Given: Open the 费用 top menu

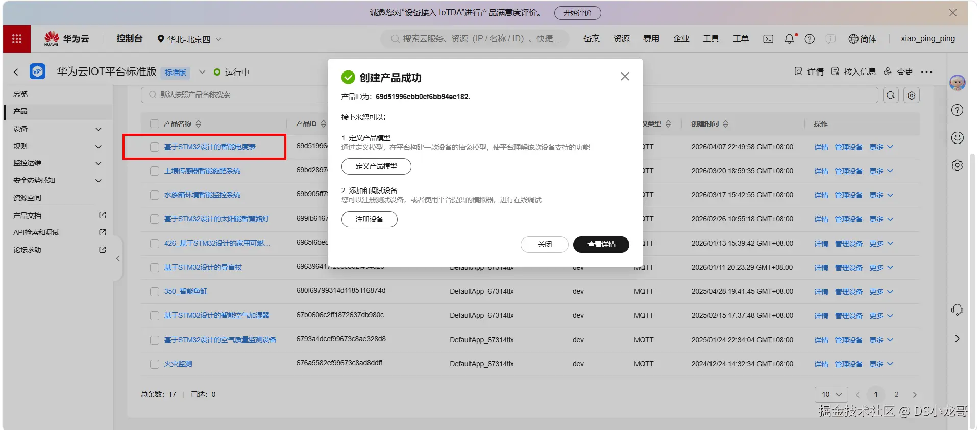Looking at the screenshot, I should pyautogui.click(x=651, y=39).
